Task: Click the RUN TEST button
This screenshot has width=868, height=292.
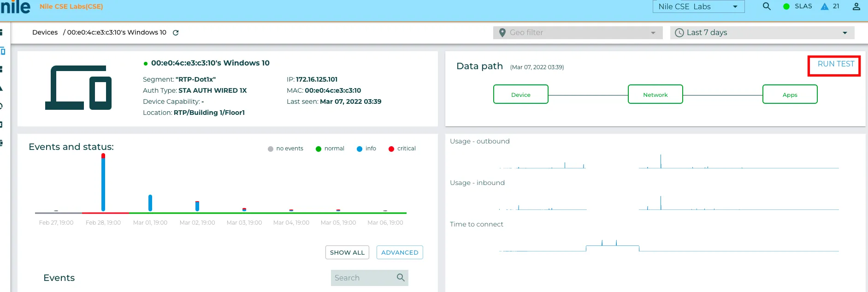Action: point(836,64)
